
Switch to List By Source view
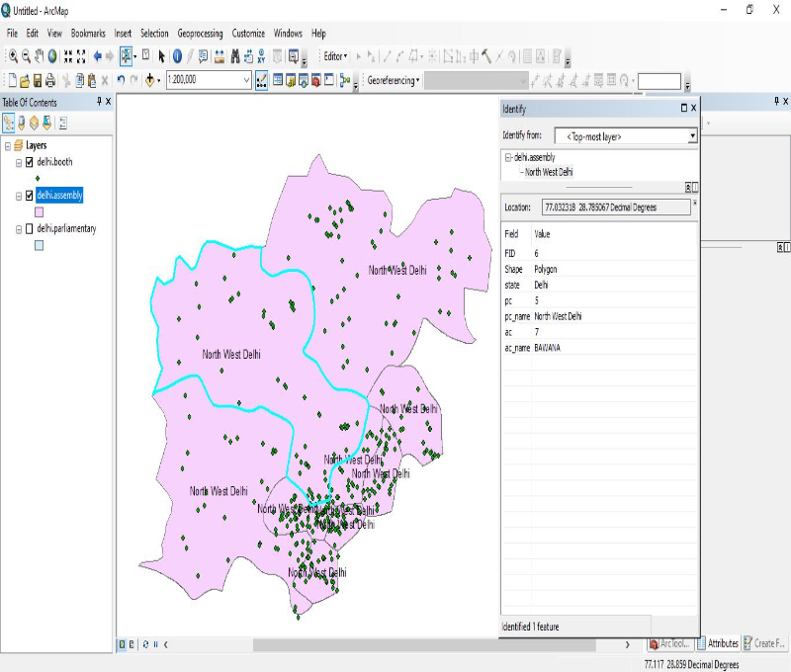tap(22, 123)
